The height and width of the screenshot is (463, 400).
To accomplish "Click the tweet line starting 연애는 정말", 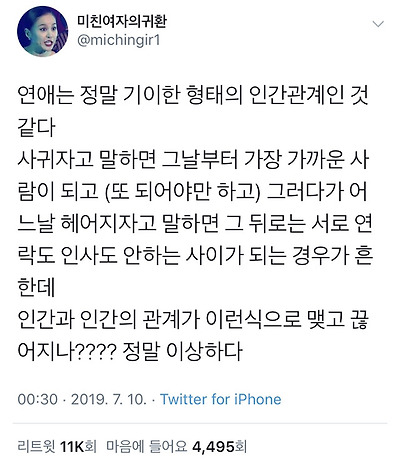I will [193, 95].
